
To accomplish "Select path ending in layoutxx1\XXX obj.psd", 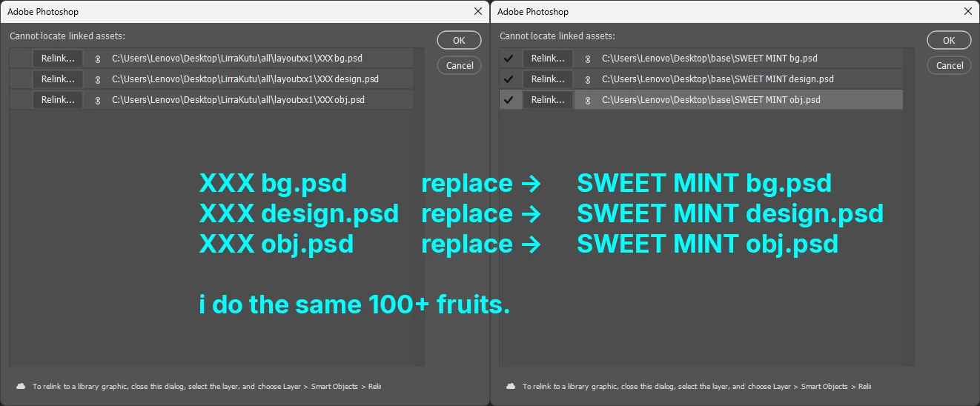I will (x=238, y=99).
